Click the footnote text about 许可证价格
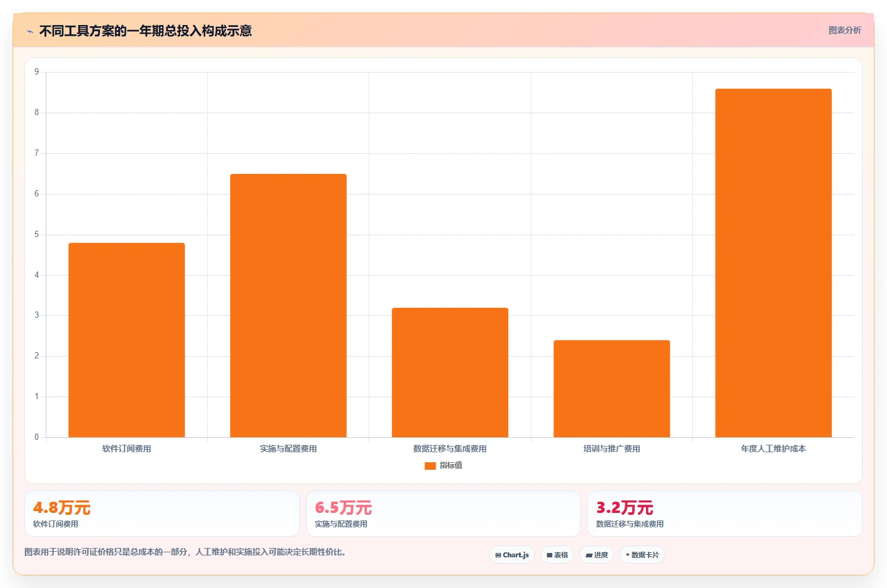887x588 pixels. (185, 552)
